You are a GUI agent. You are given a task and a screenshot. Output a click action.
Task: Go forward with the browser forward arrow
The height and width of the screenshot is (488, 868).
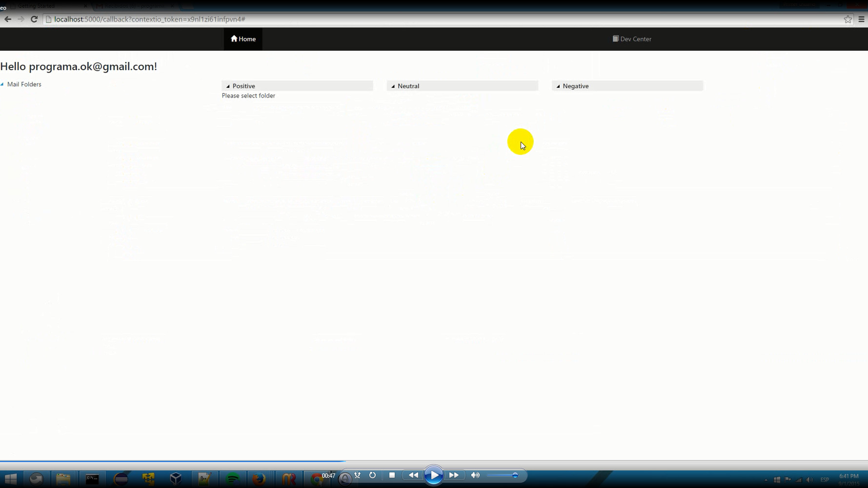tap(20, 19)
